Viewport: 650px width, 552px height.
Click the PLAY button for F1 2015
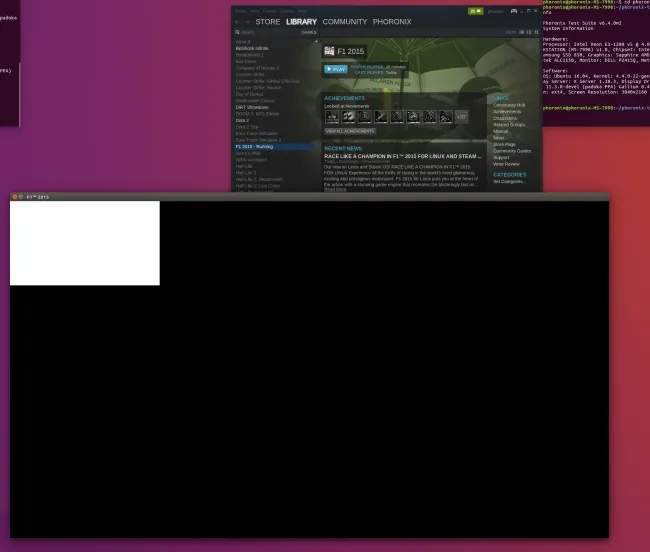pos(335,69)
